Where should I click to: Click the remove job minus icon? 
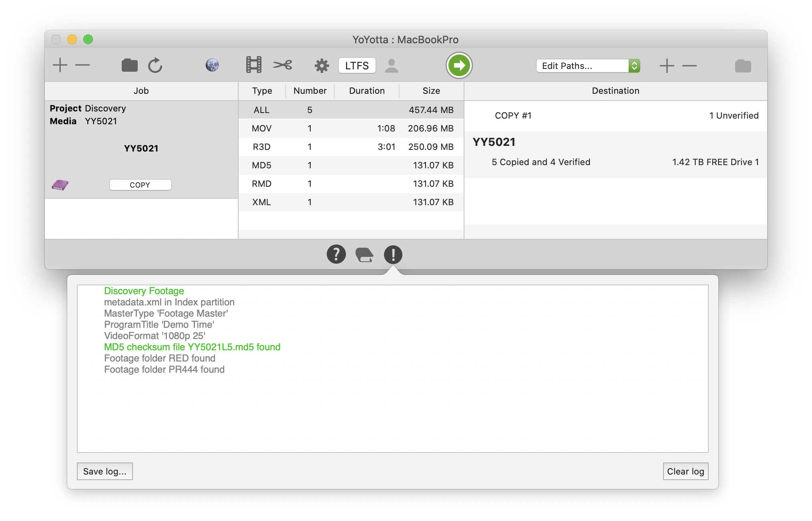click(82, 65)
